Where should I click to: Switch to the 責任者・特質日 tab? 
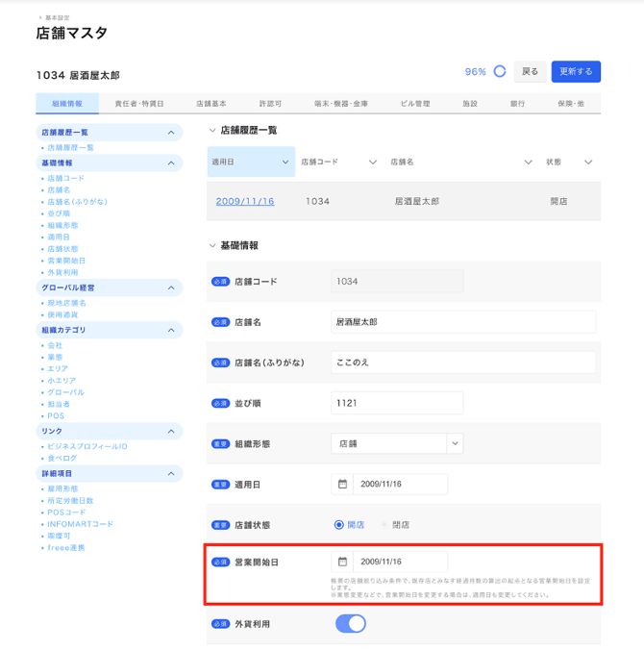tap(139, 103)
